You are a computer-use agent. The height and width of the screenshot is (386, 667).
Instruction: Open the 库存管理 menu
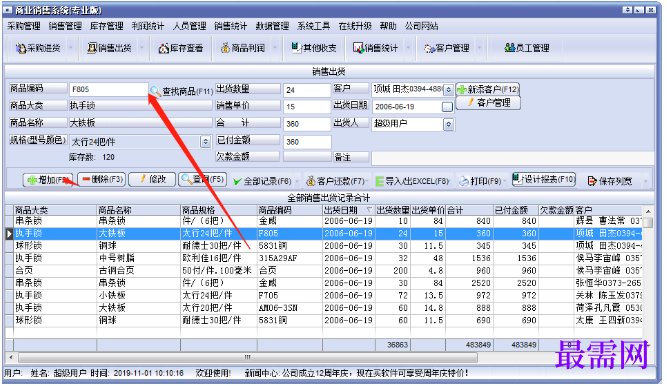coord(107,26)
